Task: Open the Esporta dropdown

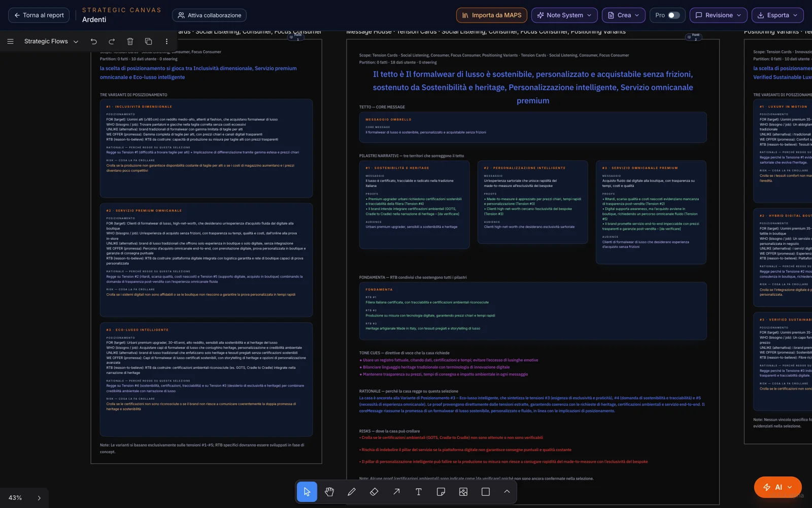Action: click(777, 15)
